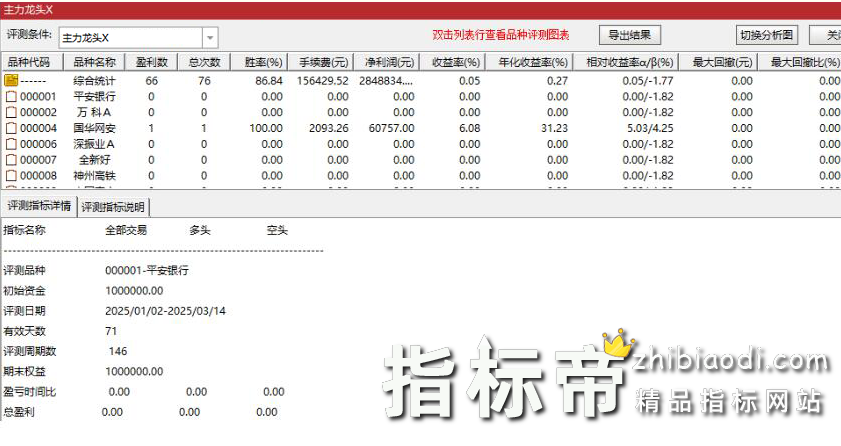Click the 000001-平安银行 value
841x446 pixels.
pyautogui.click(x=147, y=270)
